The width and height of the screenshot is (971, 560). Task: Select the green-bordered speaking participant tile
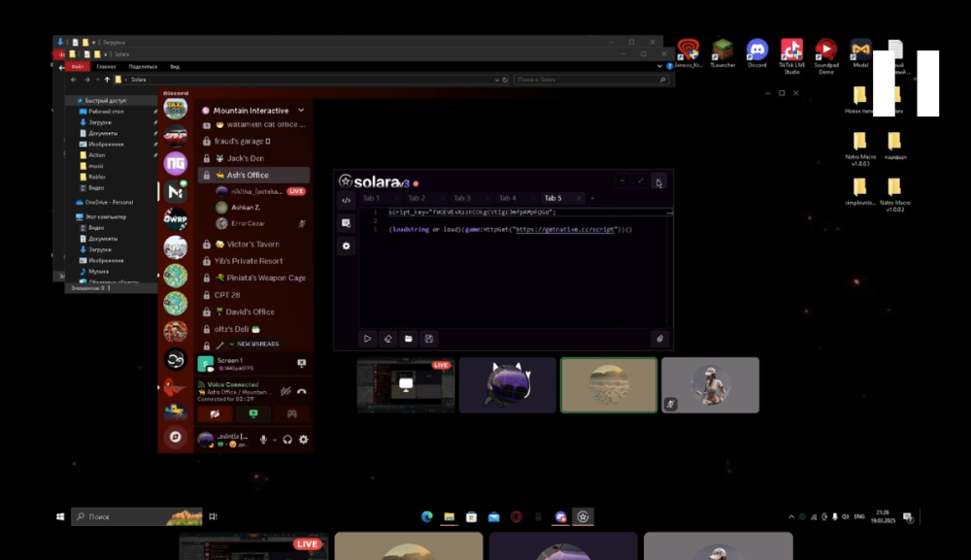point(609,385)
